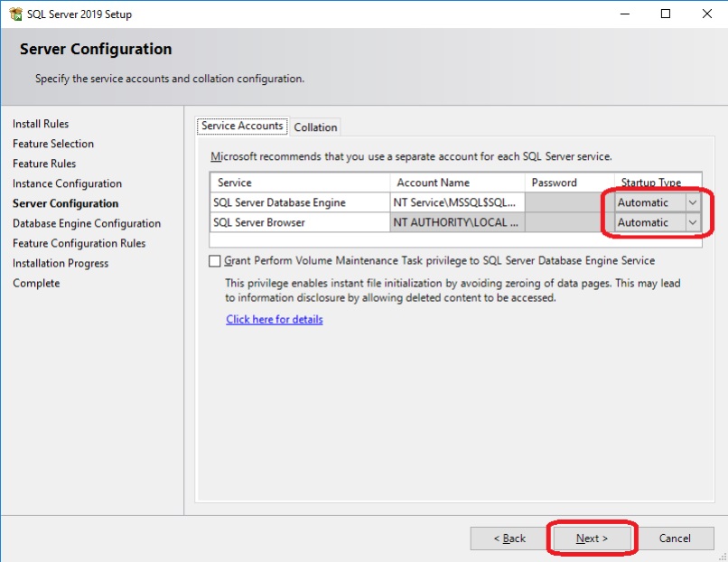
Task: Switch to the Collation tab
Action: coord(315,127)
